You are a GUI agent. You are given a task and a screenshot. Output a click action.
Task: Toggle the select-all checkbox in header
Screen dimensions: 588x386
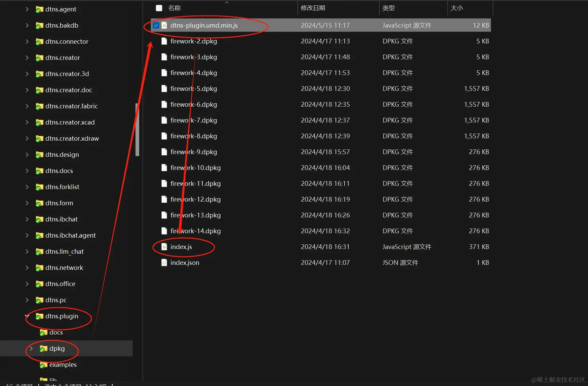(x=159, y=8)
